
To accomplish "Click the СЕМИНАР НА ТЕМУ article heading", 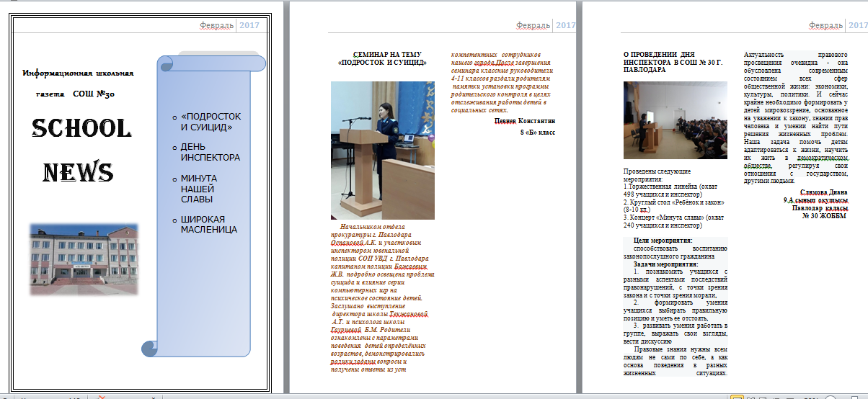I will 382,58.
